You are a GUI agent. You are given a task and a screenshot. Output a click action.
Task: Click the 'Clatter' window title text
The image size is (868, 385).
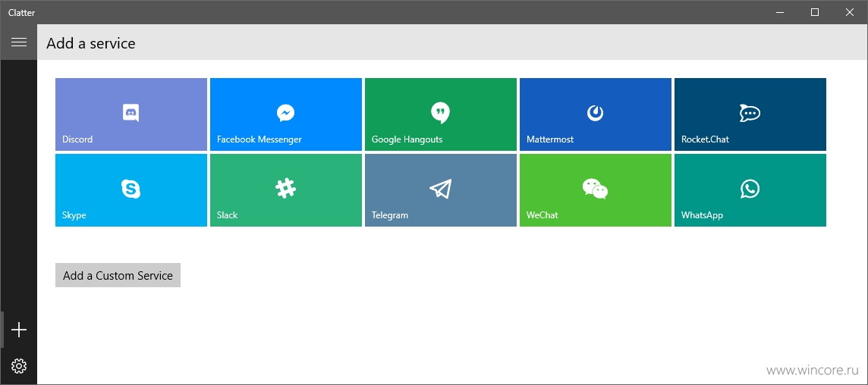21,12
